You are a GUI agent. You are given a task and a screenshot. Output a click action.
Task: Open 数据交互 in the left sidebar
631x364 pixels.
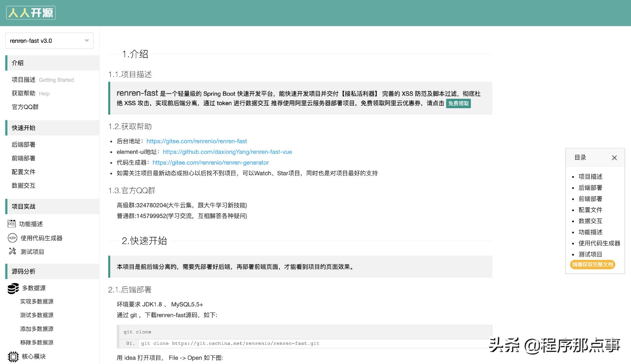tap(24, 185)
